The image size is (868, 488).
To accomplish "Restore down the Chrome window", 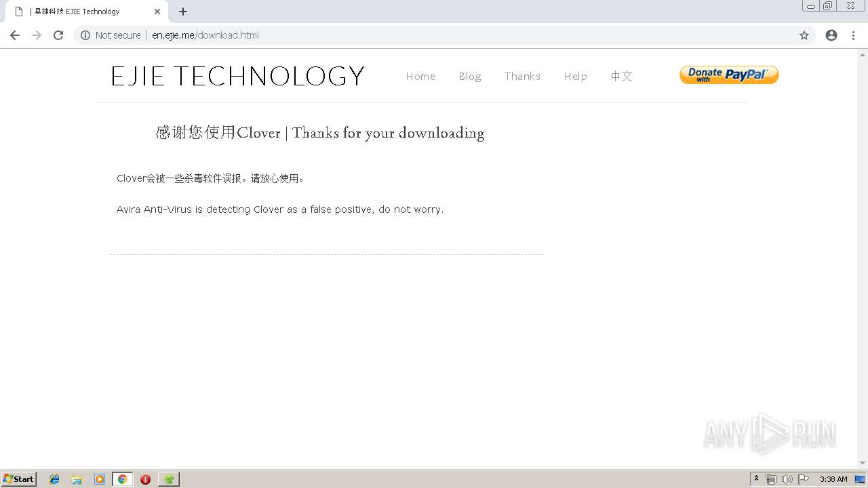I will tap(828, 6).
